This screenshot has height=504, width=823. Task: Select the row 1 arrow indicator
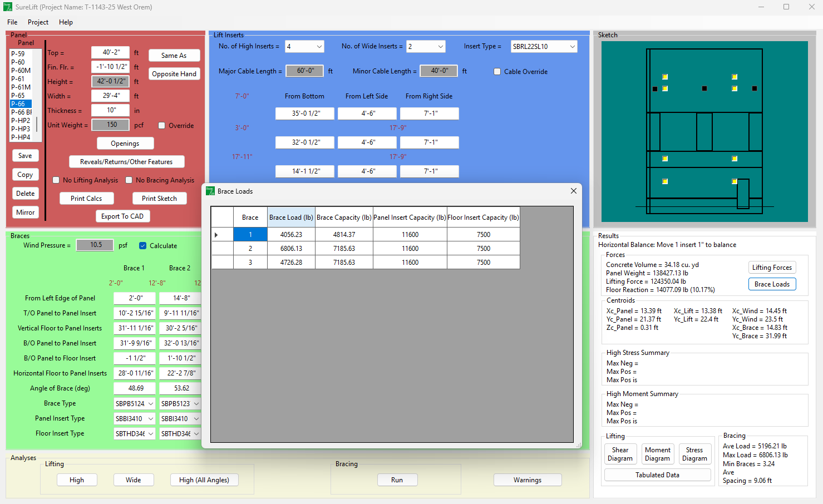click(x=216, y=235)
